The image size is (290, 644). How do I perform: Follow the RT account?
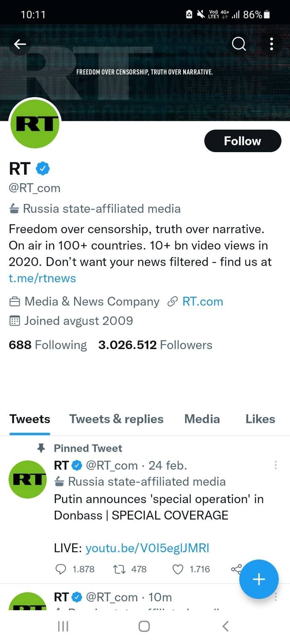coord(242,141)
